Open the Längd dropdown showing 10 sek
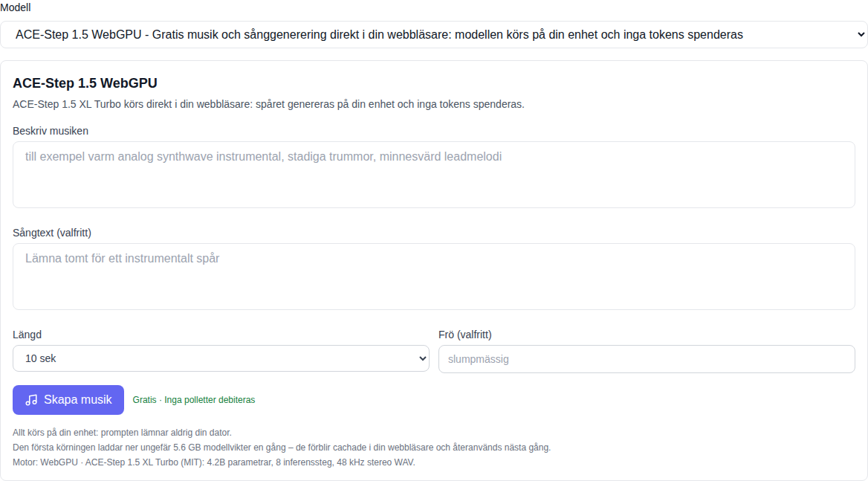868x481 pixels. 221,358
